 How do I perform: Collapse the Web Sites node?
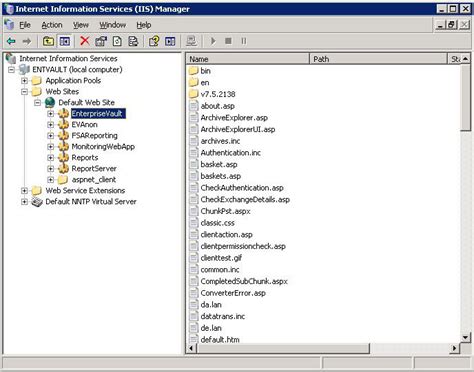[24, 92]
